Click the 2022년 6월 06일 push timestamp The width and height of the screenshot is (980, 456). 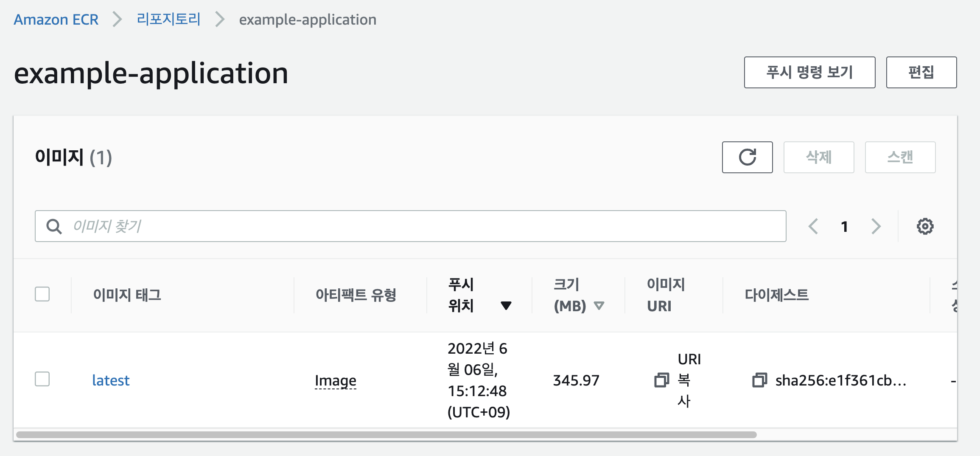(x=479, y=380)
